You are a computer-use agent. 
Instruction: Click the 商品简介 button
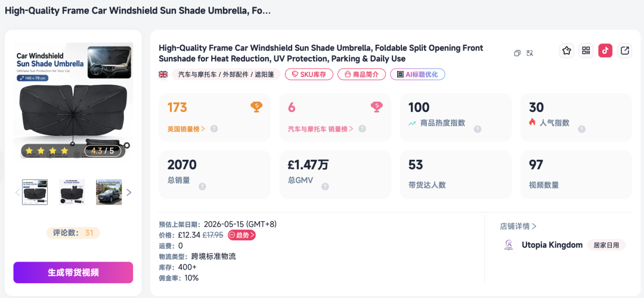tap(361, 74)
